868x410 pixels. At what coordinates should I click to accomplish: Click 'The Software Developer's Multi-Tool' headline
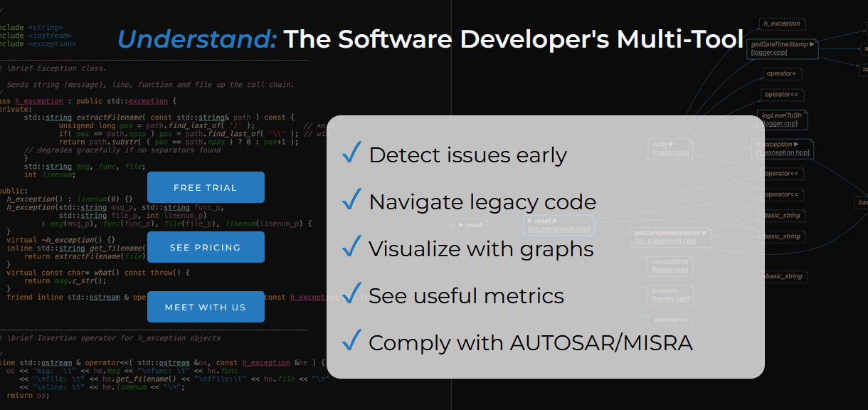pyautogui.click(x=514, y=39)
